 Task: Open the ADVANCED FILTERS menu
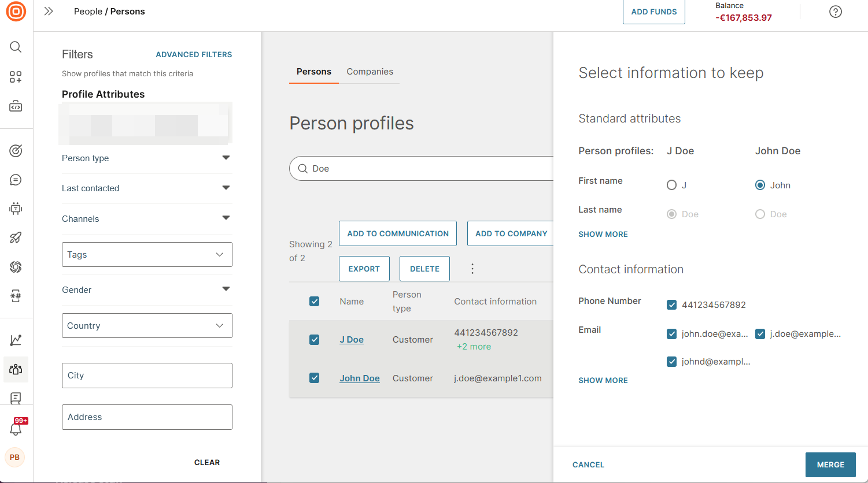click(194, 54)
